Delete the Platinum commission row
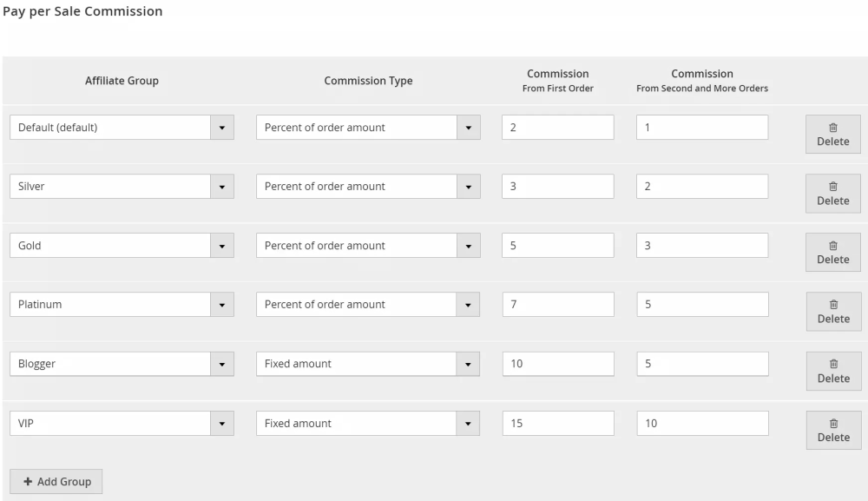The image size is (868, 501). pyautogui.click(x=832, y=312)
